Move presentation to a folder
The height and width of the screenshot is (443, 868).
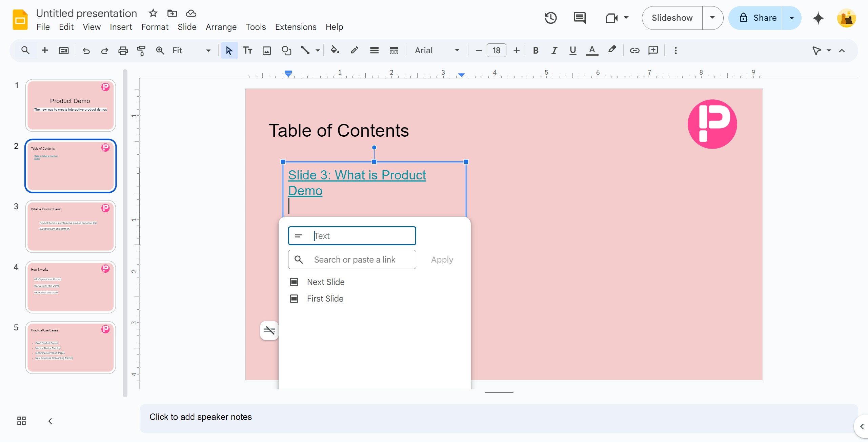pyautogui.click(x=172, y=13)
